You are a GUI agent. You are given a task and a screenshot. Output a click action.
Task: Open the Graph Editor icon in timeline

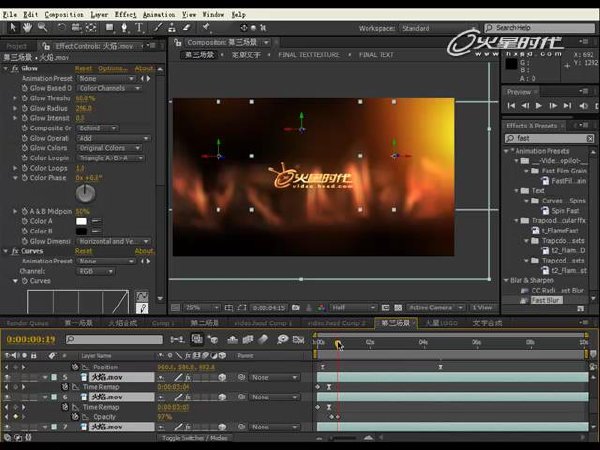(x=298, y=339)
